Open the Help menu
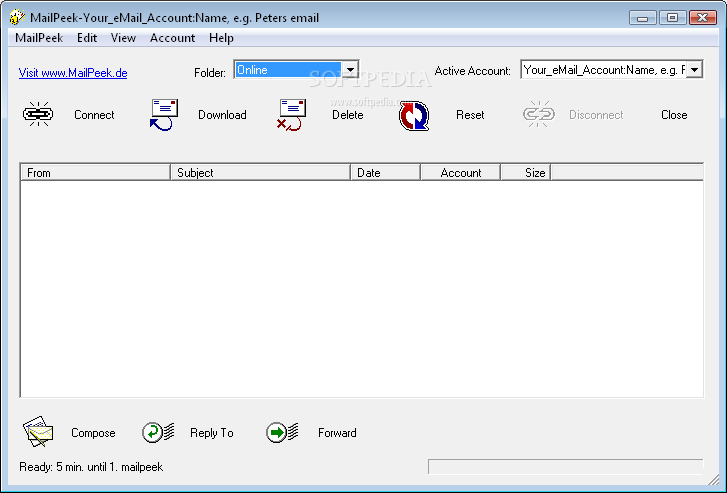This screenshot has width=727, height=493. click(221, 38)
